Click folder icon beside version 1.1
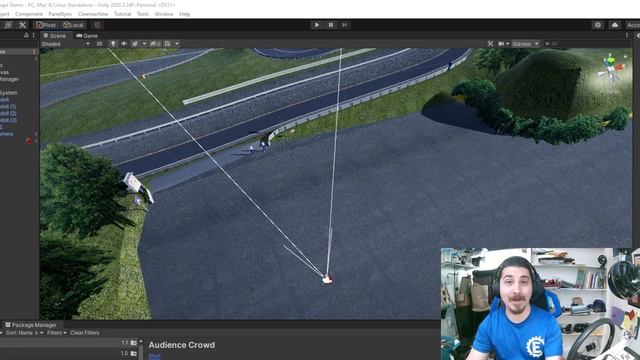Screen dimensions: 640x360 click(133, 342)
